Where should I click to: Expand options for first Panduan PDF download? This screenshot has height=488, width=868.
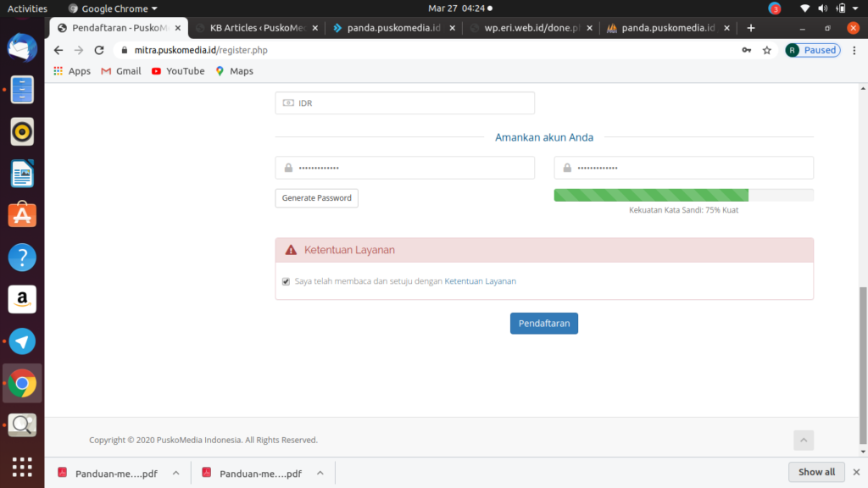pos(175,473)
